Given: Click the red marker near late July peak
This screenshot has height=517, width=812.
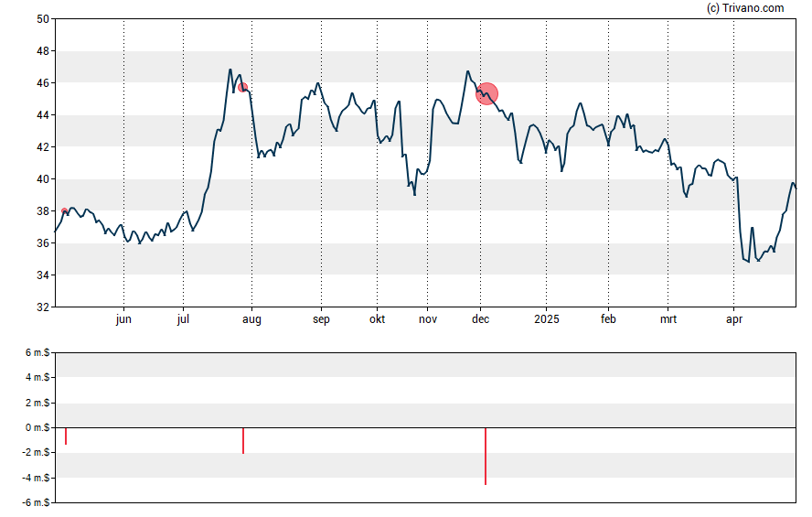Looking at the screenshot, I should (243, 88).
